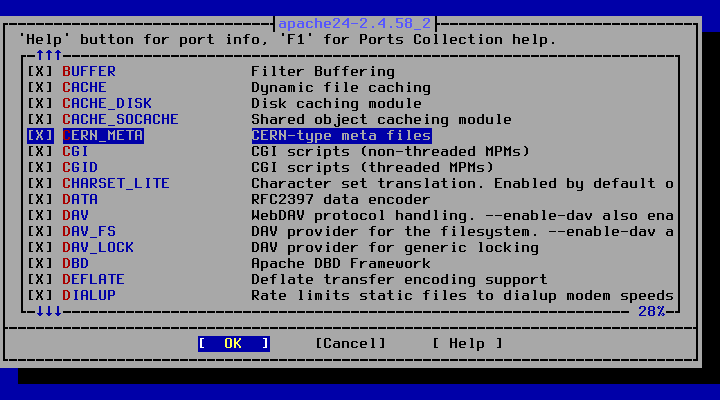The image size is (720, 400).
Task: Select the BUFFER option name
Action: tap(89, 72)
